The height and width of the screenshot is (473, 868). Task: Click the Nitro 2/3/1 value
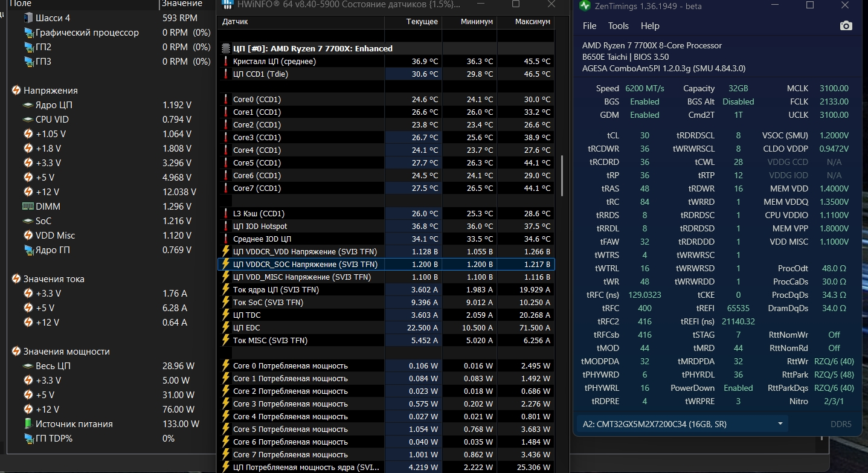click(834, 401)
